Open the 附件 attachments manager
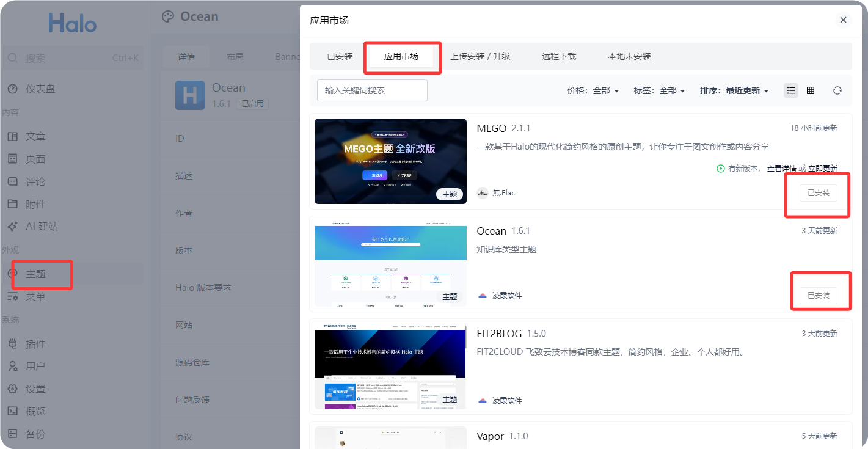This screenshot has width=868, height=449. (35, 203)
